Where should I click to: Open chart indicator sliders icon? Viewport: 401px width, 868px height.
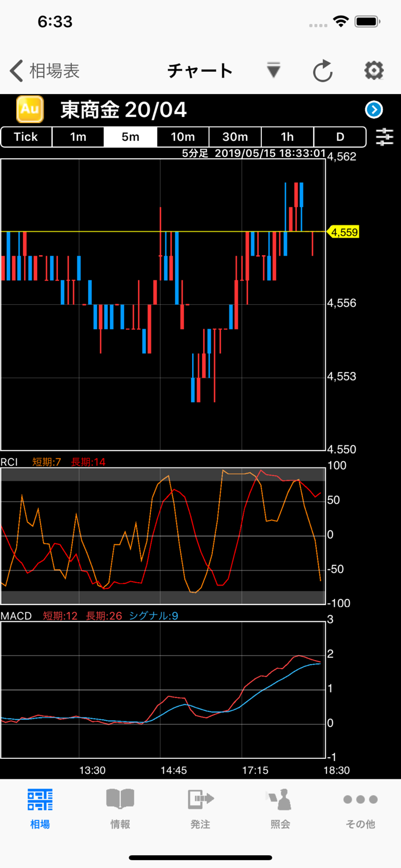point(384,136)
